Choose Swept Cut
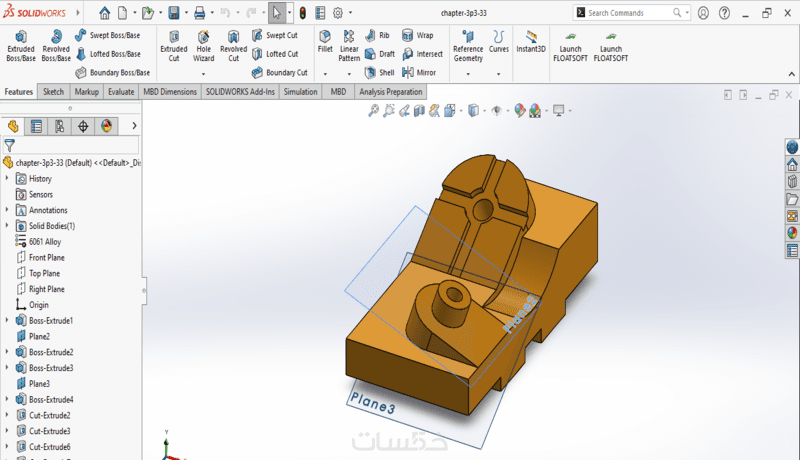Screen dimensions: 800x460 point(274,35)
